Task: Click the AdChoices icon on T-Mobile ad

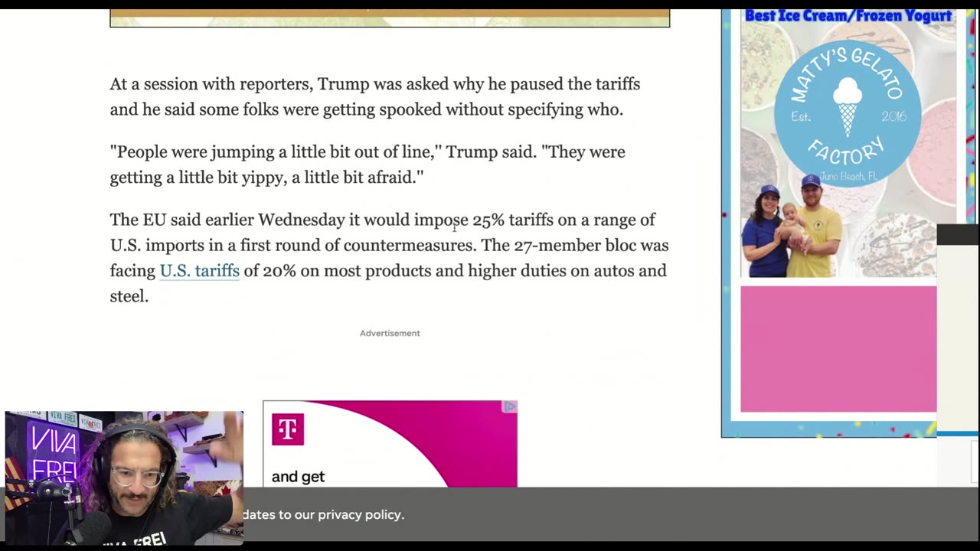Action: tap(509, 407)
